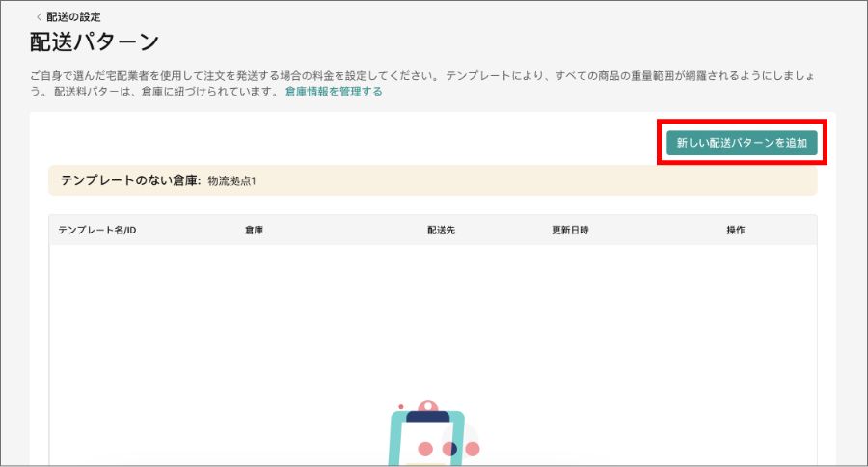Click the テンプレートのない倉庫 label
868x467 pixels.
click(130, 180)
